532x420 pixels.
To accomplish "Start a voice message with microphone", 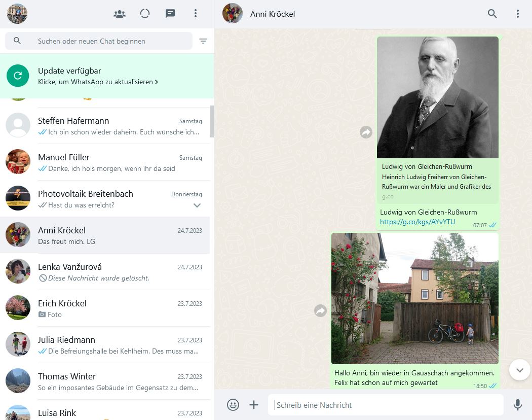I will coord(518,405).
